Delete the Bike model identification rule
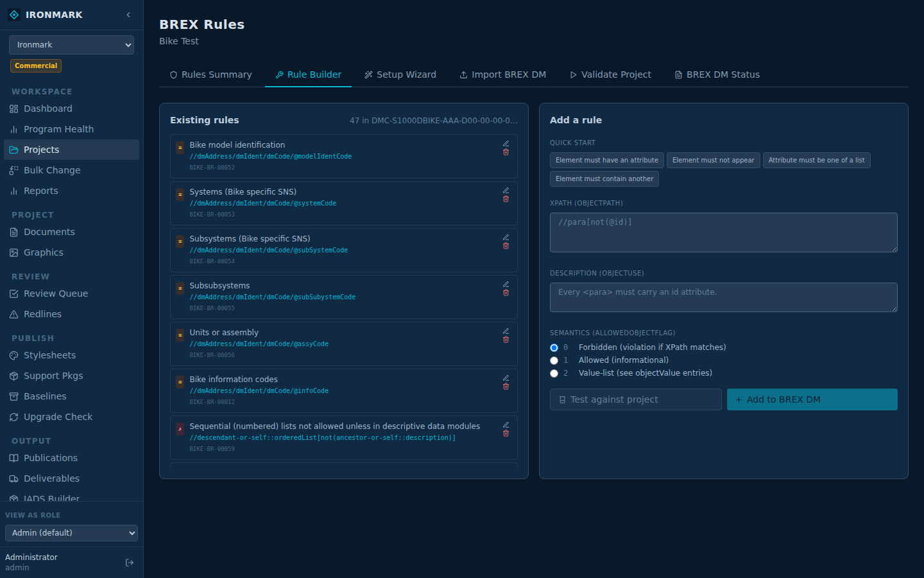This screenshot has width=924, height=578. pyautogui.click(x=506, y=152)
